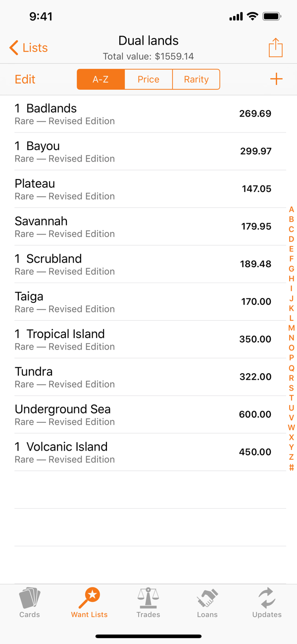Open the Volcanic Island entry
The image size is (297, 644).
coord(144,452)
